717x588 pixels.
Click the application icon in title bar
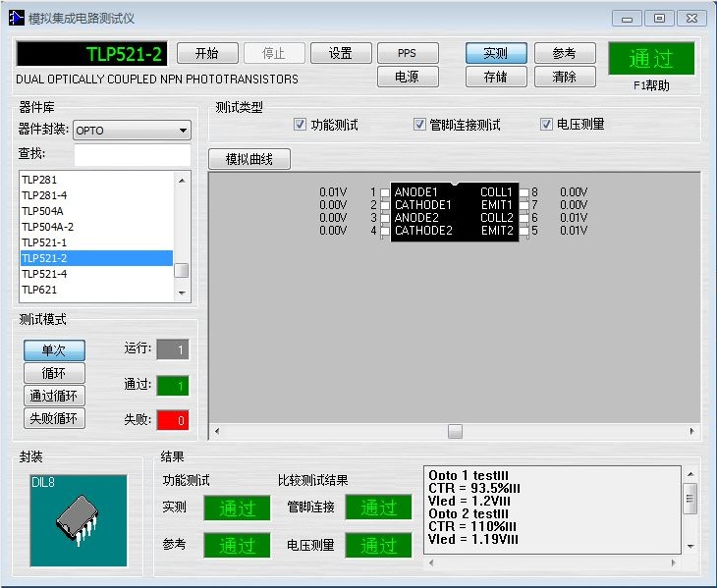coord(17,18)
